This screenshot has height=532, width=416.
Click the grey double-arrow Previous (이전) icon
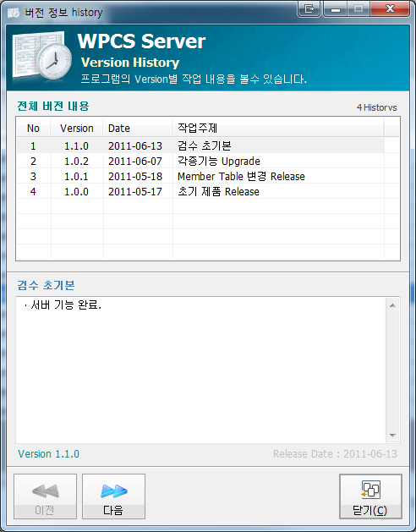pos(46,491)
